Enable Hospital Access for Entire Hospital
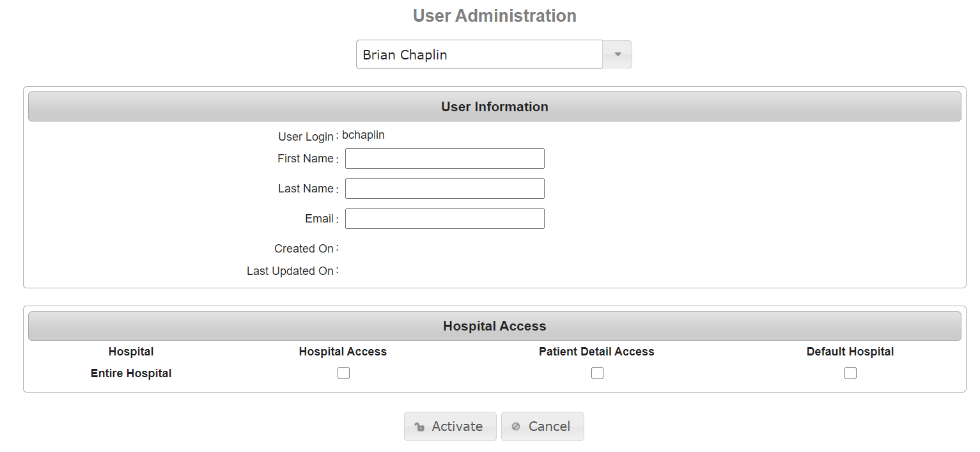 point(344,373)
